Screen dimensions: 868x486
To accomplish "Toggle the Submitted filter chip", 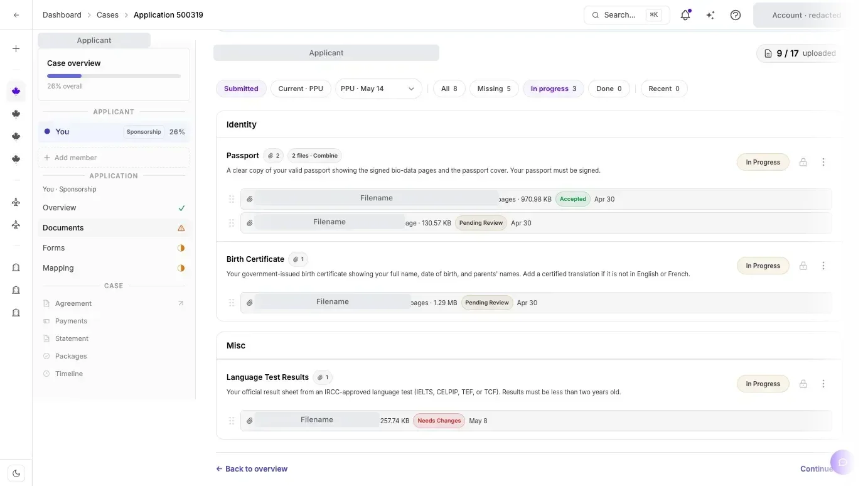I will click(241, 89).
